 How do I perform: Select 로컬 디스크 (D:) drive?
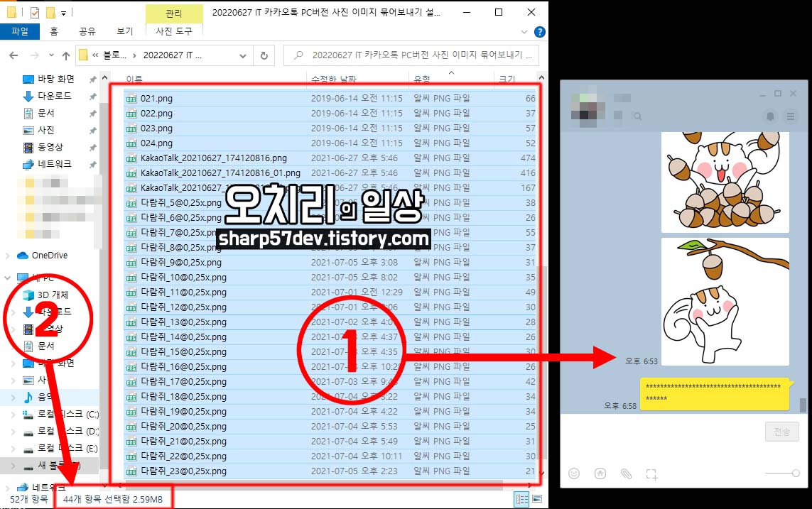coord(67,432)
